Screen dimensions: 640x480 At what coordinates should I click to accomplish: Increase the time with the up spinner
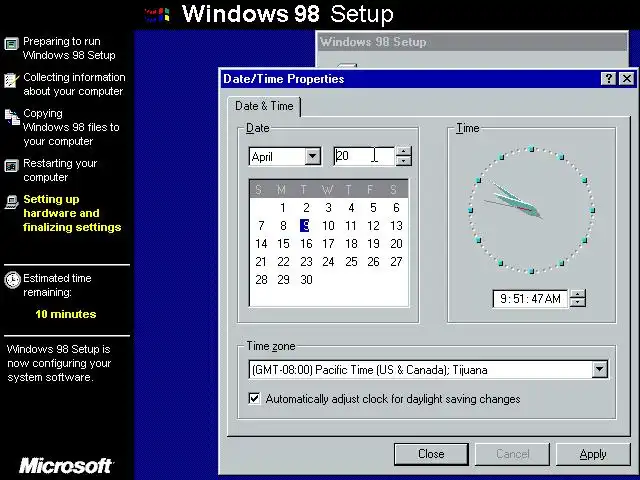(578, 294)
